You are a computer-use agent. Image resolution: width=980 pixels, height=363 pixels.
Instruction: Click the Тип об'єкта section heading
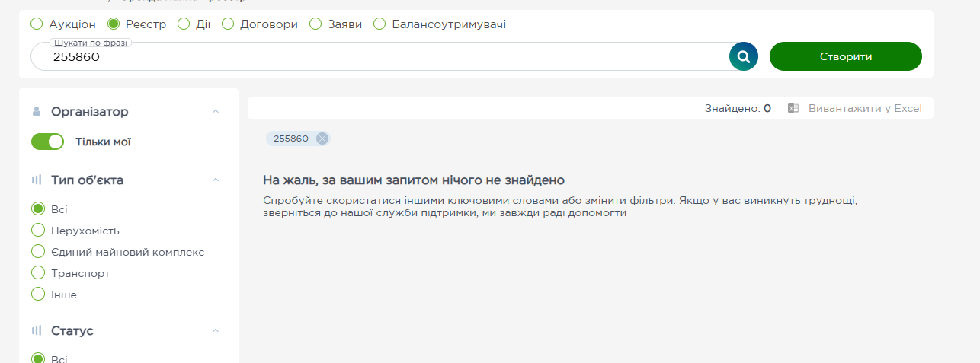pyautogui.click(x=87, y=180)
